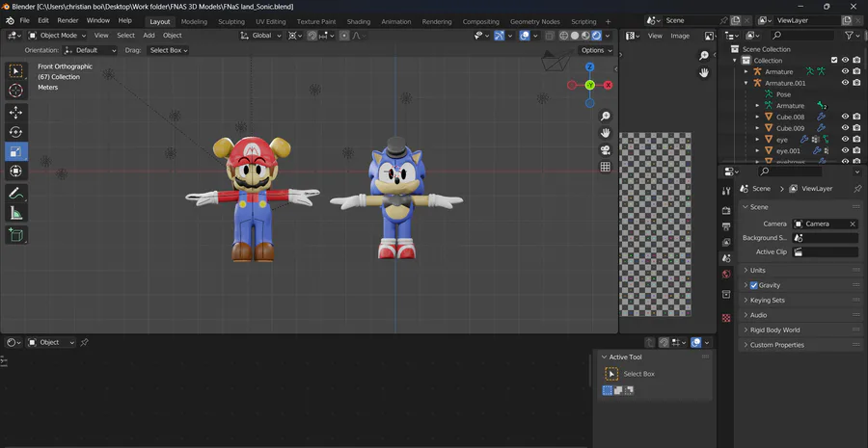868x448 pixels.
Task: Open the File menu
Action: (x=25, y=20)
